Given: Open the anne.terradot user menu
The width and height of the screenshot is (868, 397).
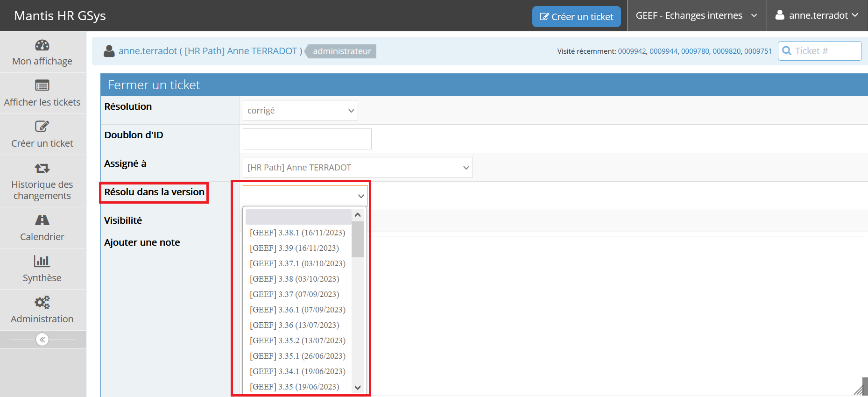Looking at the screenshot, I should click(x=817, y=16).
